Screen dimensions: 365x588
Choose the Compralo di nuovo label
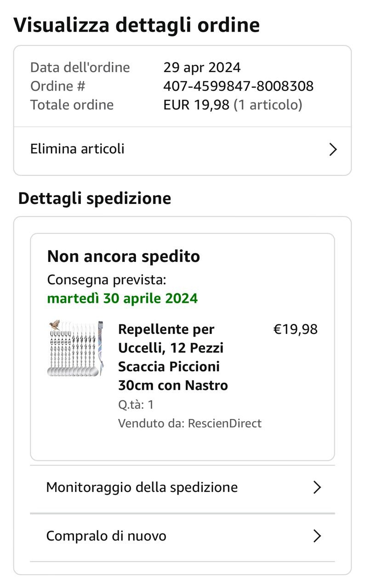point(106,536)
